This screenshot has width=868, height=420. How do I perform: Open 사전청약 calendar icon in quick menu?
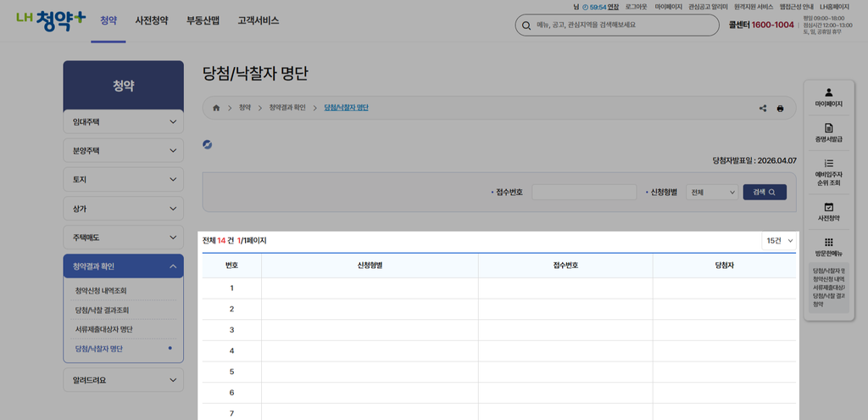coord(829,207)
